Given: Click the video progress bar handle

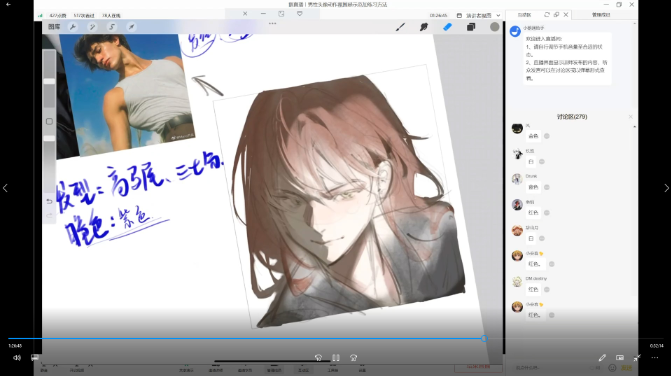Looking at the screenshot, I should click(x=484, y=338).
